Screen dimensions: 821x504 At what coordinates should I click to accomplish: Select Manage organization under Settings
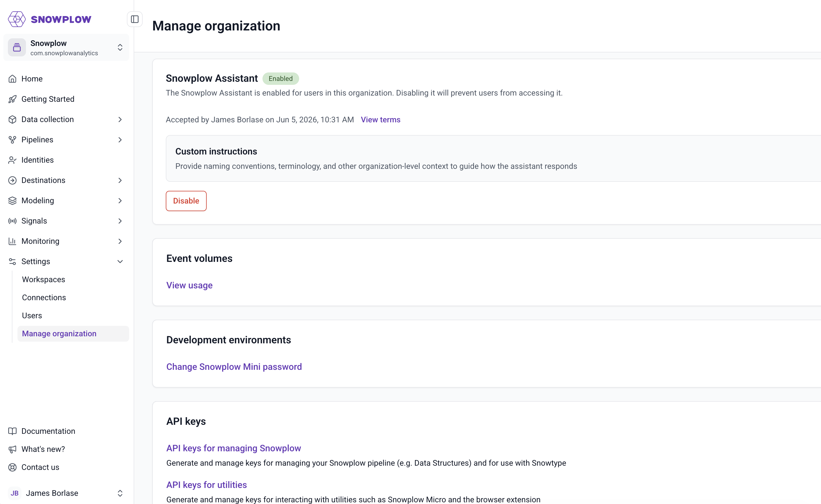click(x=73, y=334)
